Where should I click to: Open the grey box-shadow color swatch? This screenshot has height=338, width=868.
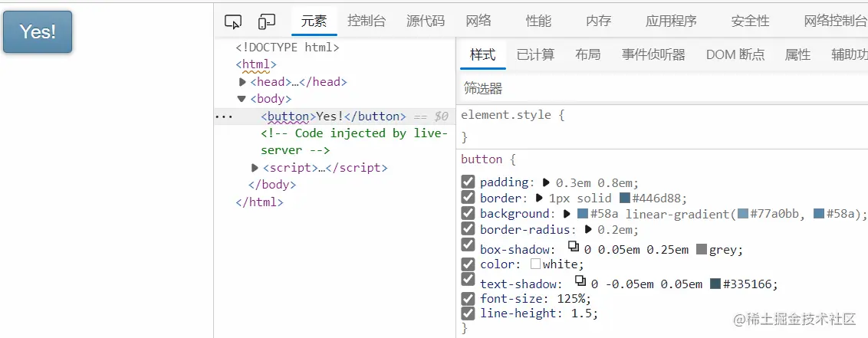pyautogui.click(x=702, y=249)
